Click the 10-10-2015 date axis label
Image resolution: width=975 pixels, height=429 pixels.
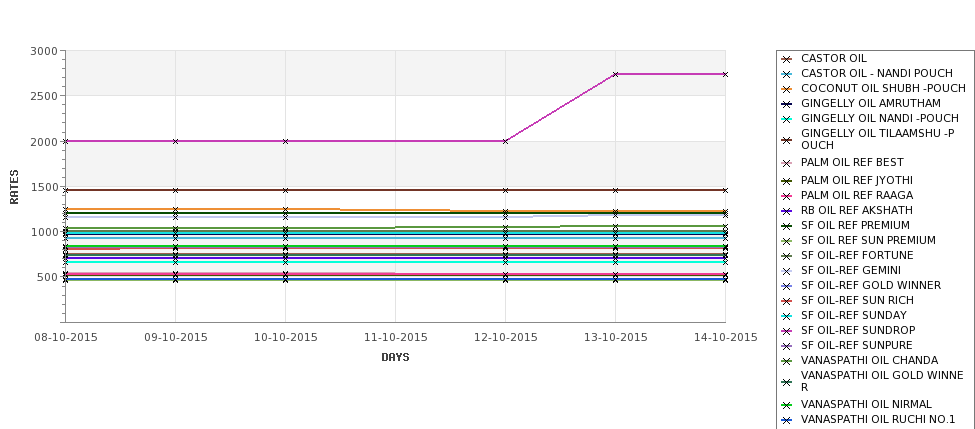(x=285, y=338)
